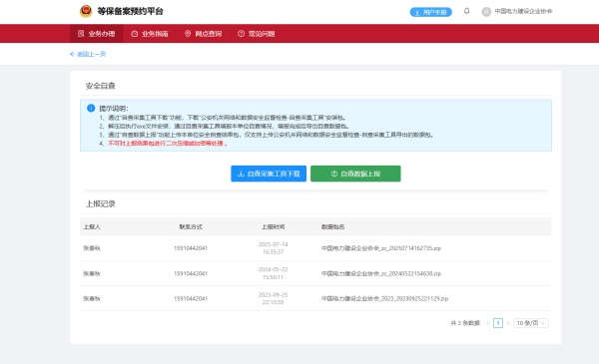Click the 上报人 column header
Screen dimensions: 599x364
click(92, 226)
